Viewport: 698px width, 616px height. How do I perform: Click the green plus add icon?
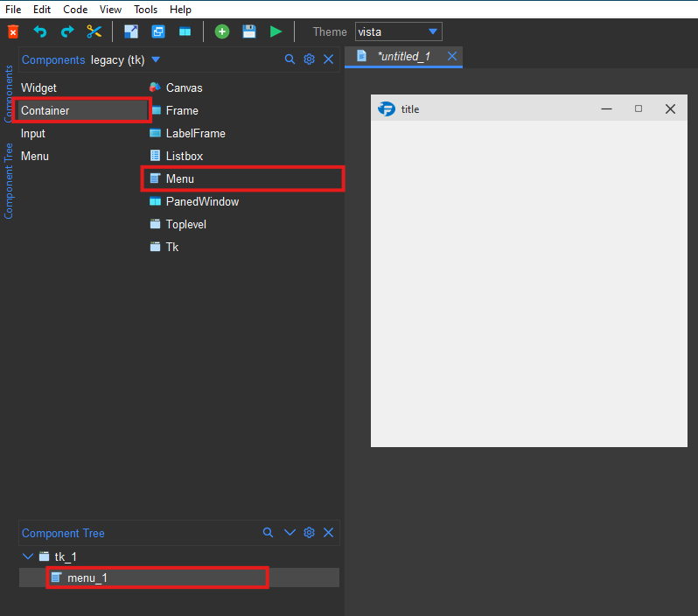pos(221,31)
